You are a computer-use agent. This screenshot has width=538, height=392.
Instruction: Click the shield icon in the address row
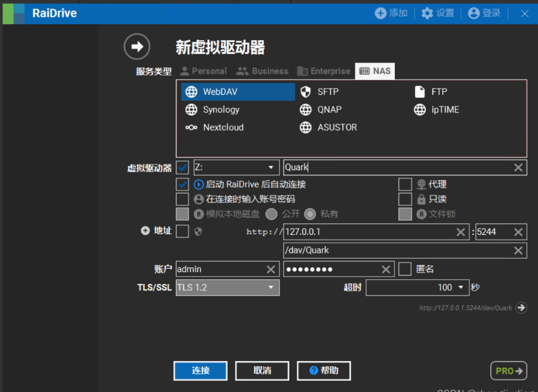click(x=198, y=232)
